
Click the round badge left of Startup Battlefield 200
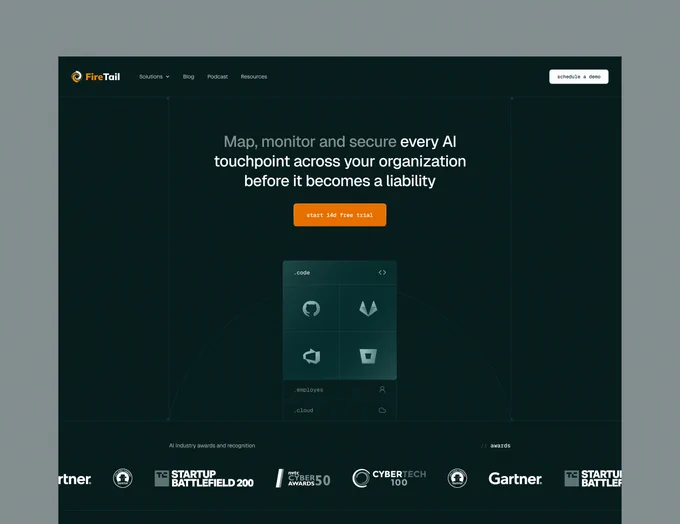tap(123, 478)
